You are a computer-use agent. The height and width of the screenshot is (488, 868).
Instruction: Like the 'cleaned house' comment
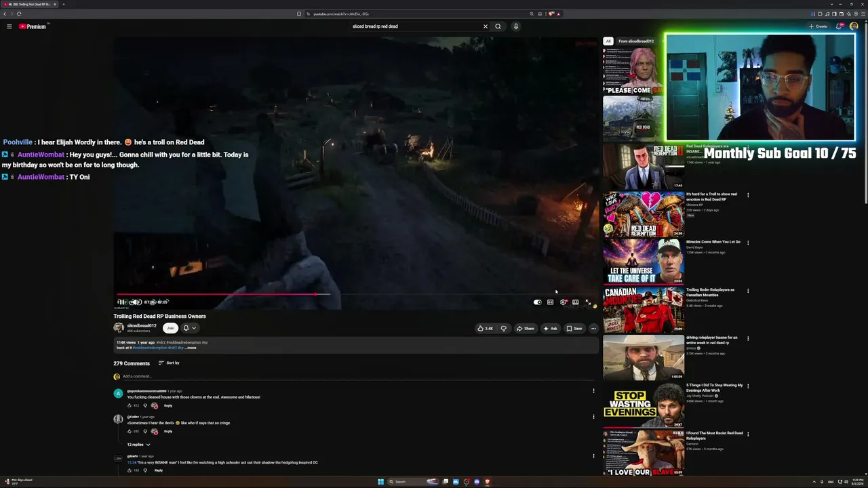pyautogui.click(x=130, y=405)
